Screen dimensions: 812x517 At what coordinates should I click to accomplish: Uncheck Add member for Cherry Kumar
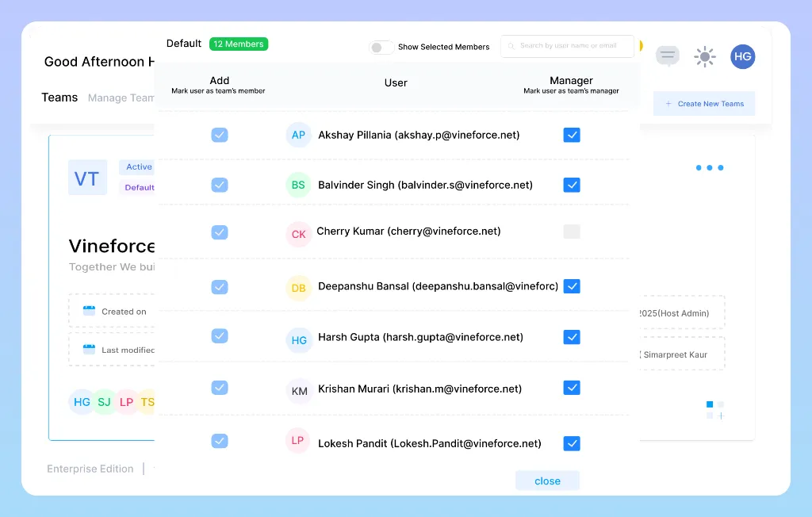coord(220,232)
